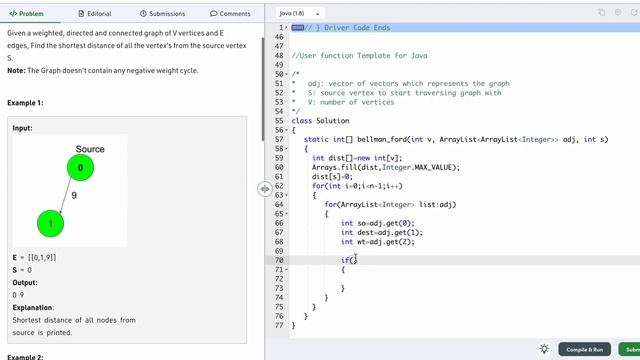Click the Example 1 graph image

click(70, 191)
